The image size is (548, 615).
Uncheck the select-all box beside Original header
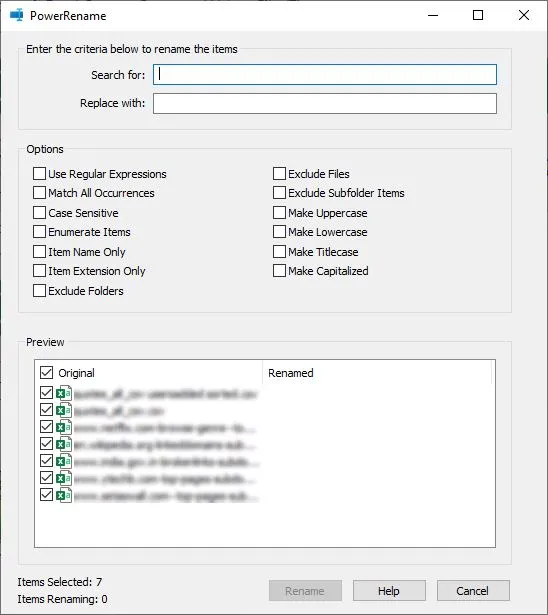46,373
